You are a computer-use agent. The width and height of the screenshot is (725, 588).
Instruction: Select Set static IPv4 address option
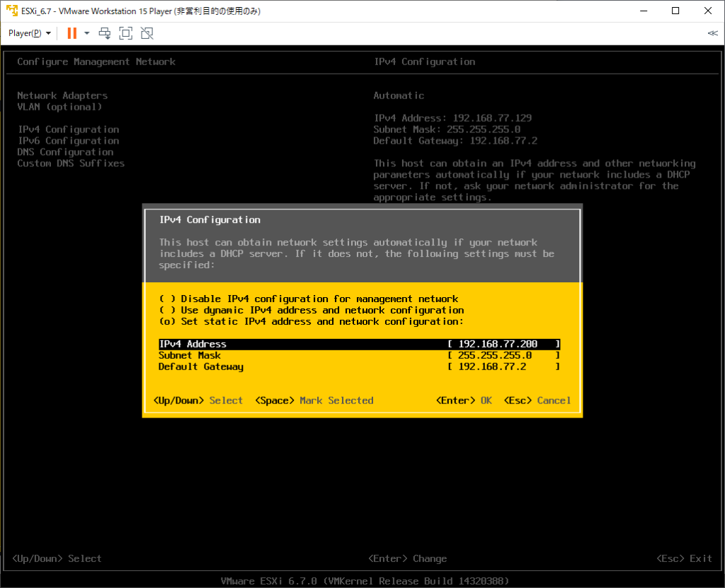pos(311,322)
